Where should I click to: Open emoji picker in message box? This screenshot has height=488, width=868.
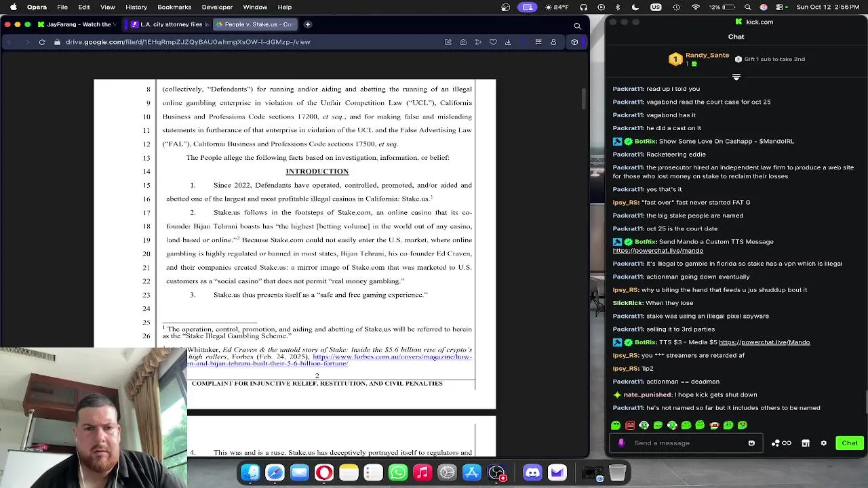tap(751, 443)
